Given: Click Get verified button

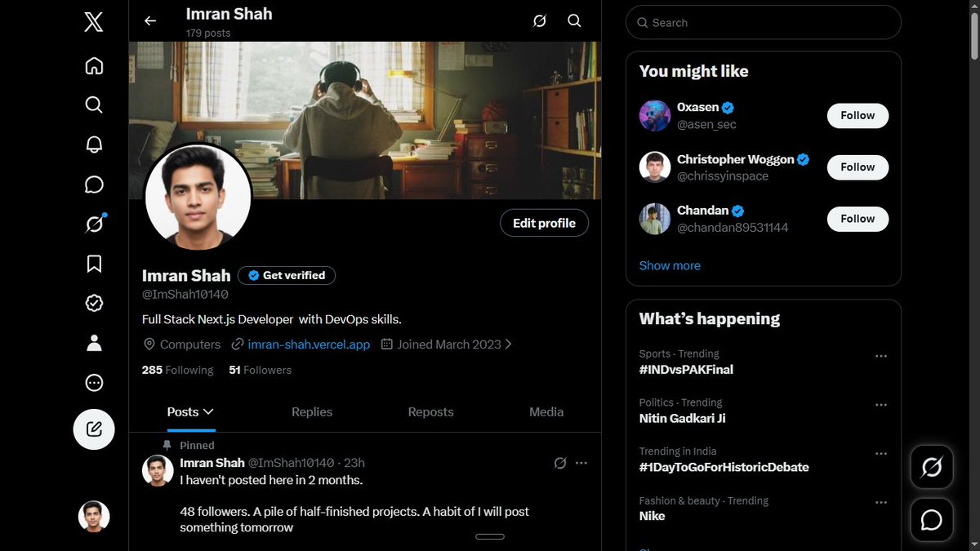Looking at the screenshot, I should click(x=287, y=275).
